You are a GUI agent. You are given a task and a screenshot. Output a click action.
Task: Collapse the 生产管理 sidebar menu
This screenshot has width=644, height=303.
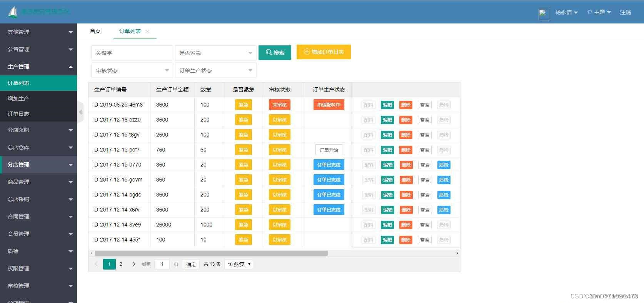(38, 67)
